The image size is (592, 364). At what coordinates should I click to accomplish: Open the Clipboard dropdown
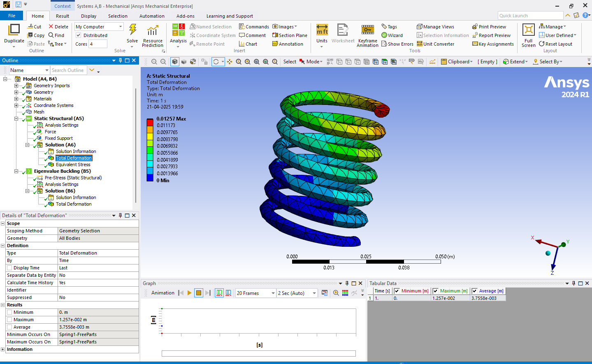coord(457,62)
